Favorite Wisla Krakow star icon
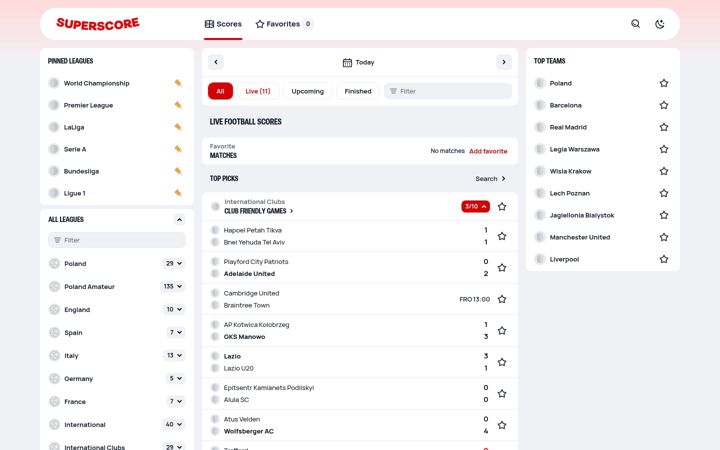Image resolution: width=720 pixels, height=450 pixels. (664, 171)
